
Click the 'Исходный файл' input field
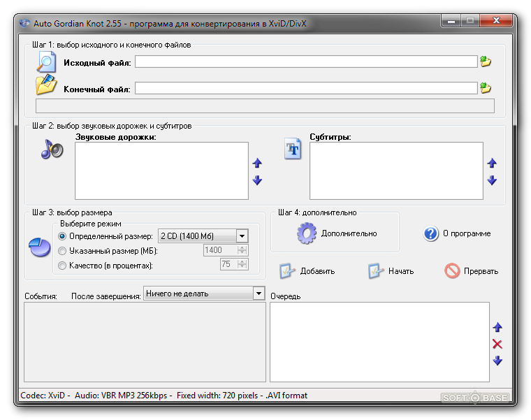tap(306, 61)
